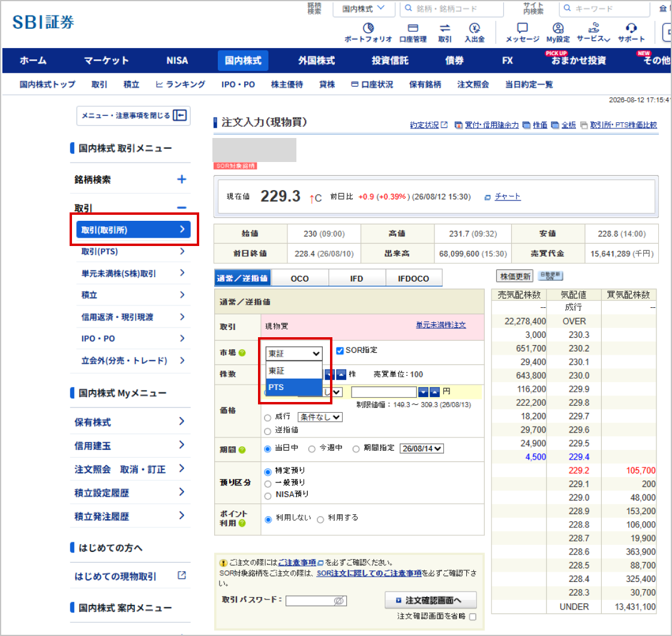Viewport: 672px width, 636px height.
Task: Open 単元未満株注文 link
Action: coord(440,325)
